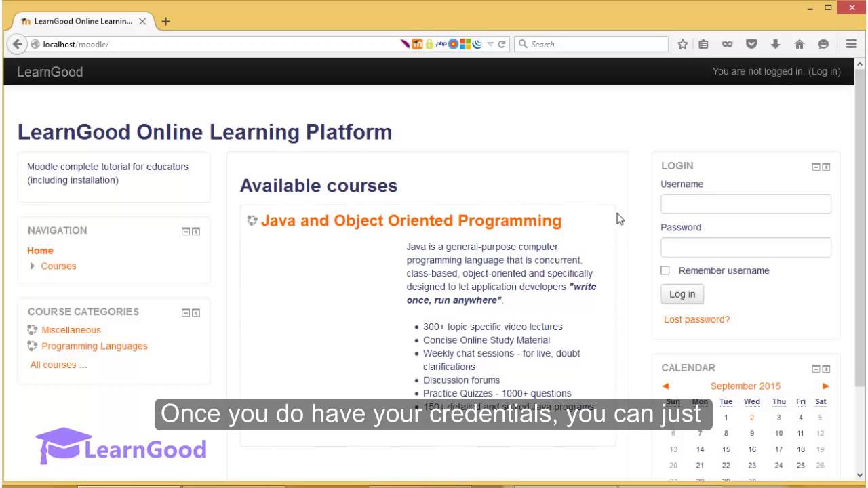Viewport: 868px width, 488px height.
Task: Click the feather icon in address bar
Action: [x=406, y=44]
